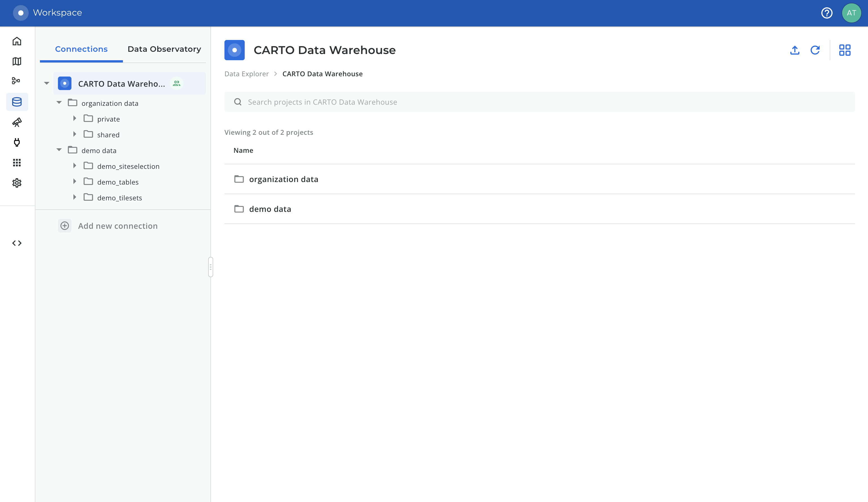Image resolution: width=868 pixels, height=502 pixels.
Task: Open Data Observatory telescope icon
Action: click(x=17, y=122)
